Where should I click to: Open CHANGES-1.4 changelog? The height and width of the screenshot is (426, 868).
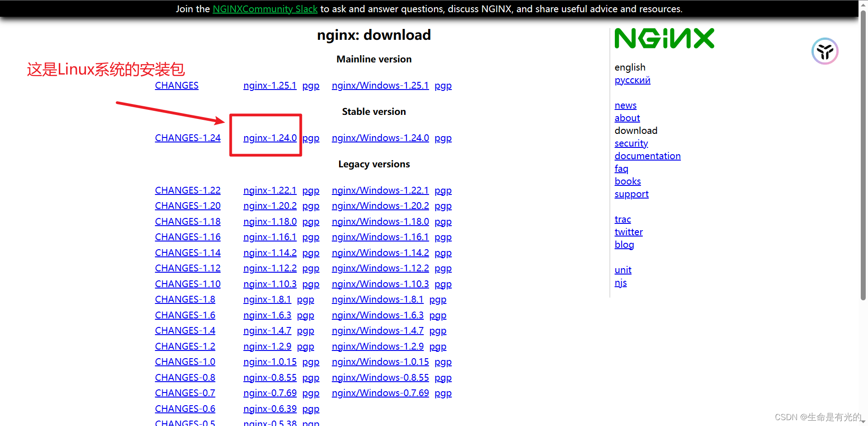pos(185,331)
